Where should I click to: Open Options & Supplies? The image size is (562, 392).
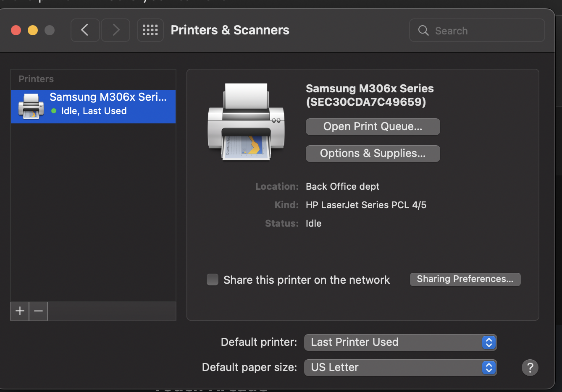tap(373, 154)
